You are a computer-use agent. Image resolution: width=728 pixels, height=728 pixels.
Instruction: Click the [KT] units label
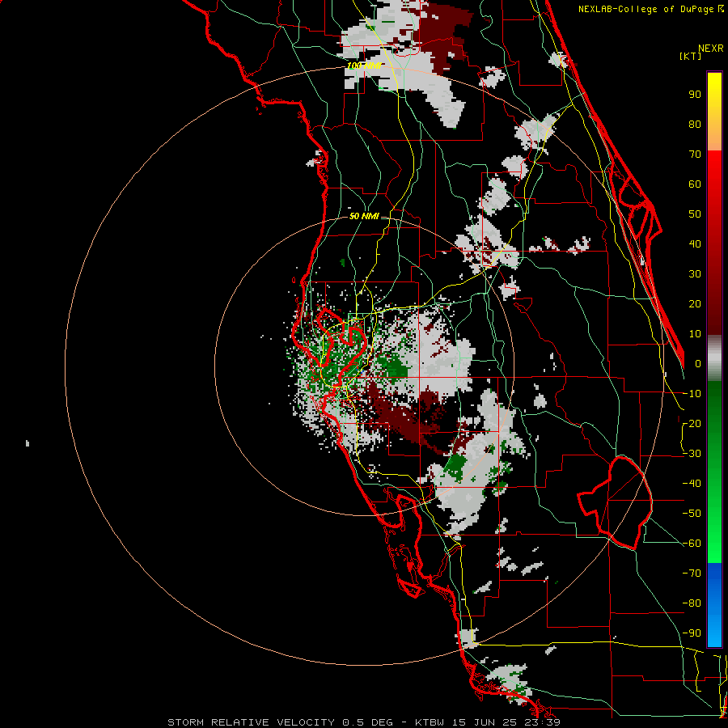691,56
